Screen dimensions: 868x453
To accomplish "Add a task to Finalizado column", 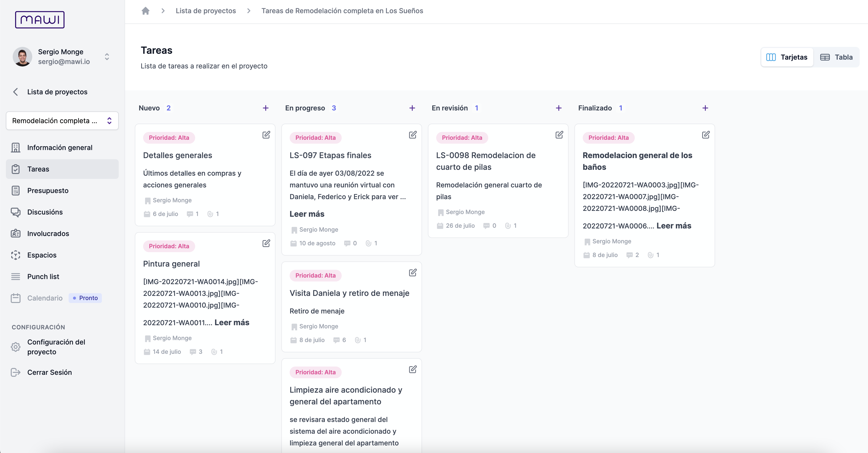I will [705, 108].
